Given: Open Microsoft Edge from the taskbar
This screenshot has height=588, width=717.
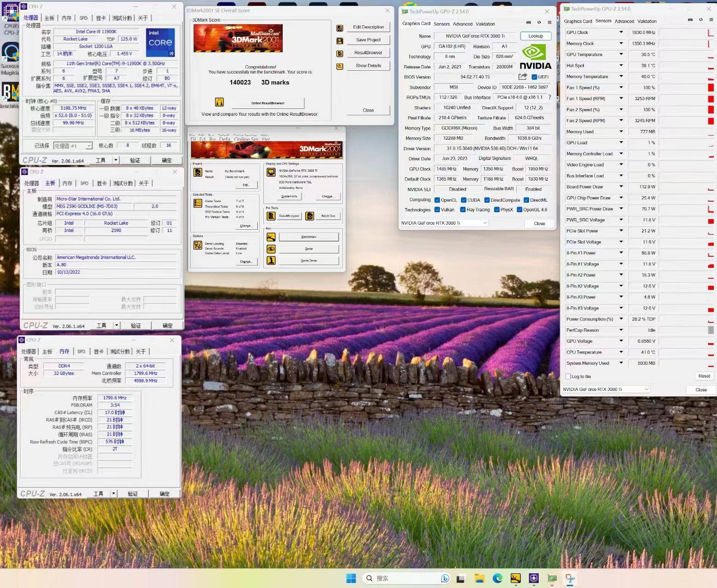Looking at the screenshot, I should point(498,578).
